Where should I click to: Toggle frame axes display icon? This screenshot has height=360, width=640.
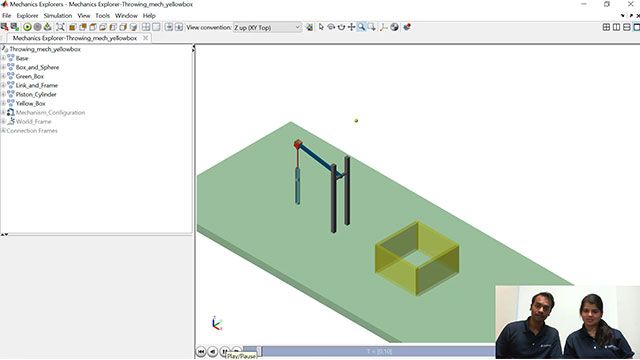[384, 27]
